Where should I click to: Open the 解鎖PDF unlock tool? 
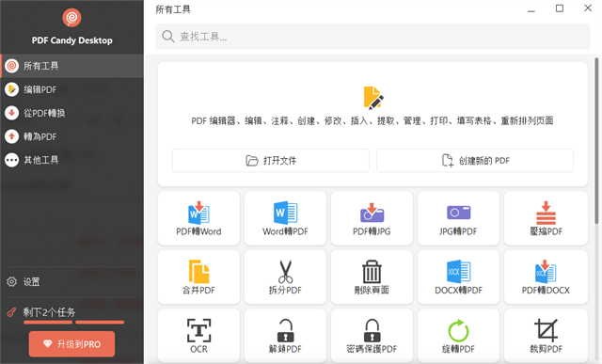pyautogui.click(x=285, y=336)
